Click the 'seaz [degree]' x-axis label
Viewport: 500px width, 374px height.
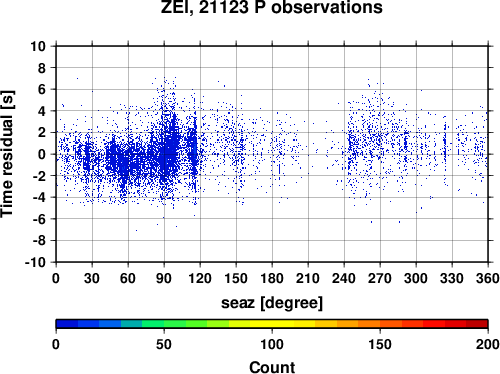[x=272, y=303]
